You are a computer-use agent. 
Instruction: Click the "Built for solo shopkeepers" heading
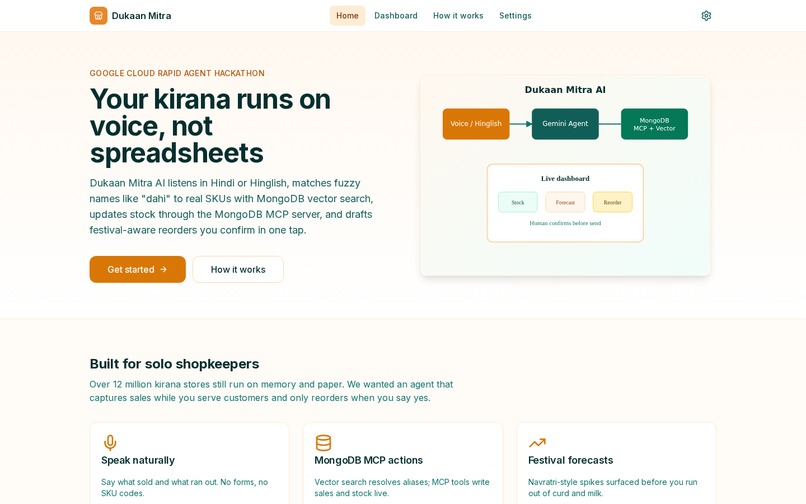click(x=174, y=364)
